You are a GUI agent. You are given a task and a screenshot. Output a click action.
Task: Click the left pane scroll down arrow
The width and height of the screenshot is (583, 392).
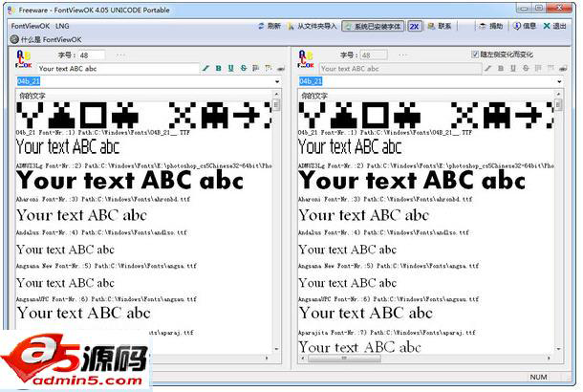[276, 349]
